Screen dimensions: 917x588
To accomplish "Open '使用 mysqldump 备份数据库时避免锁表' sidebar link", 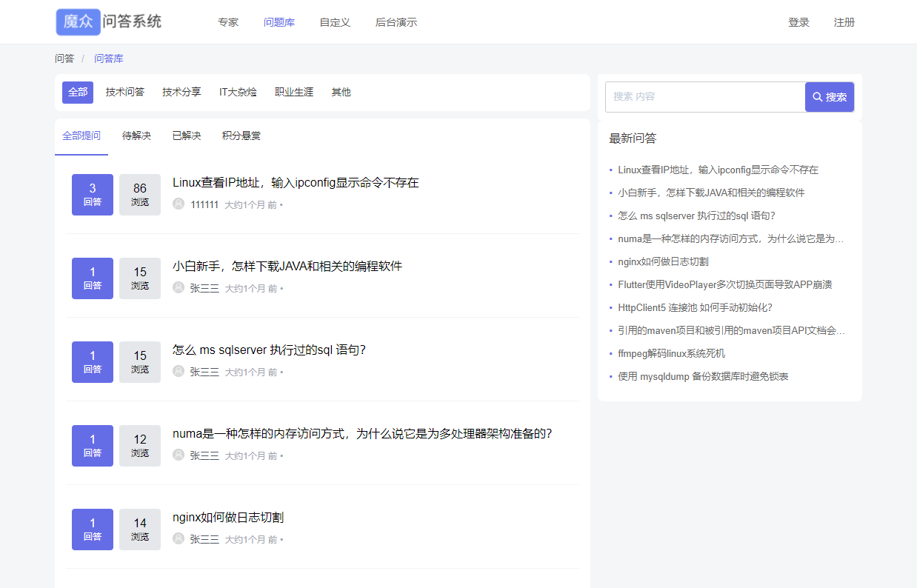I will click(x=704, y=376).
